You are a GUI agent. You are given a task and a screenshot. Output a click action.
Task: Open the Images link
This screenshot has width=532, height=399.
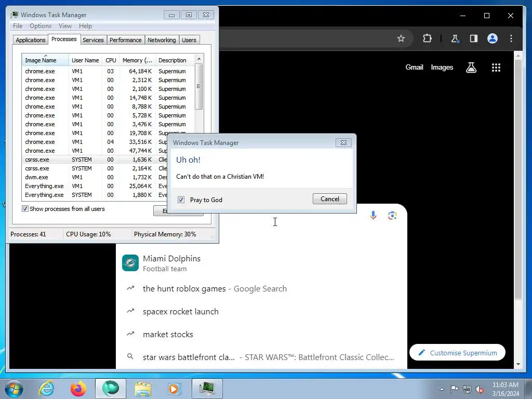(442, 67)
